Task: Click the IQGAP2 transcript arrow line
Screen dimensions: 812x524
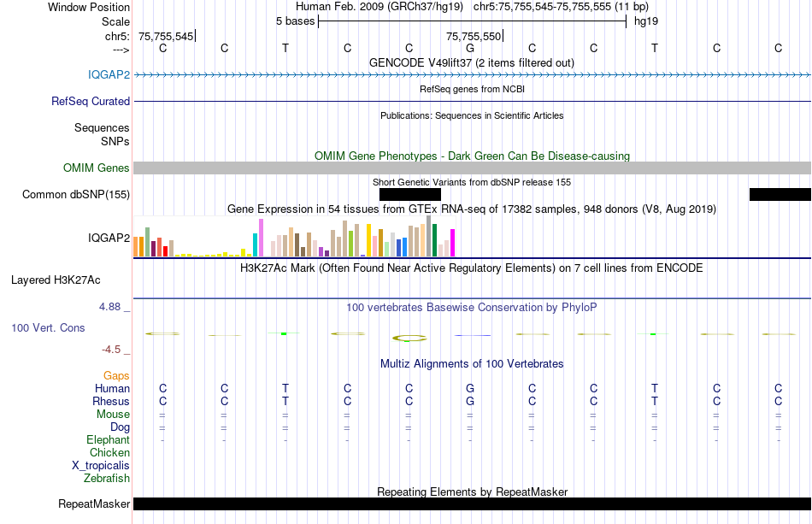Action: click(x=472, y=75)
